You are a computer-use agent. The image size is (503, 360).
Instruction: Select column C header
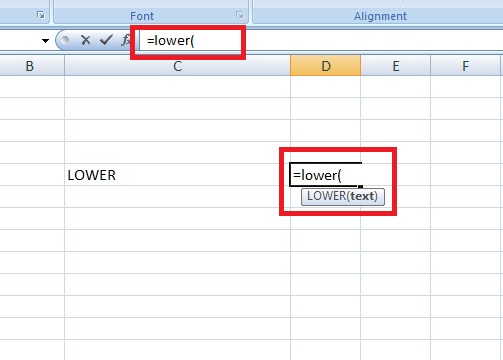pyautogui.click(x=177, y=66)
